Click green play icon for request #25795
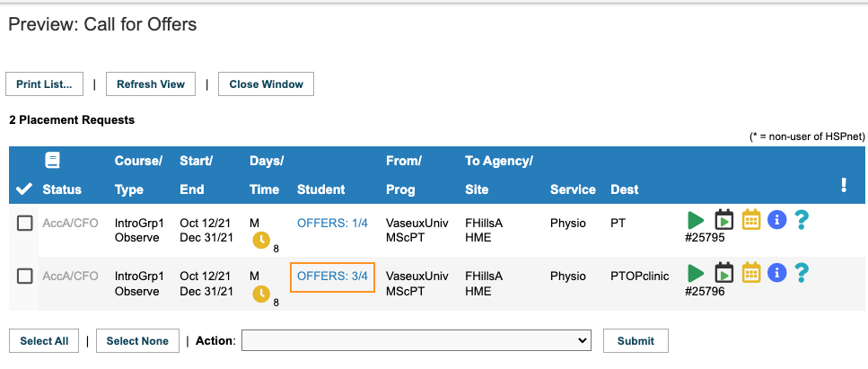 pos(696,221)
